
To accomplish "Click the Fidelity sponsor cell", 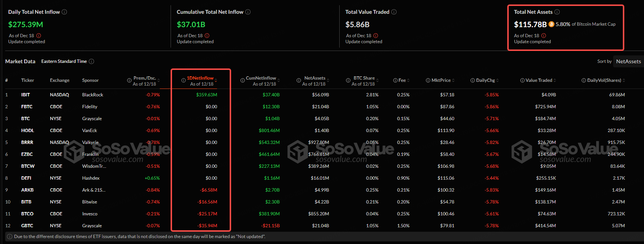I will click(90, 107).
